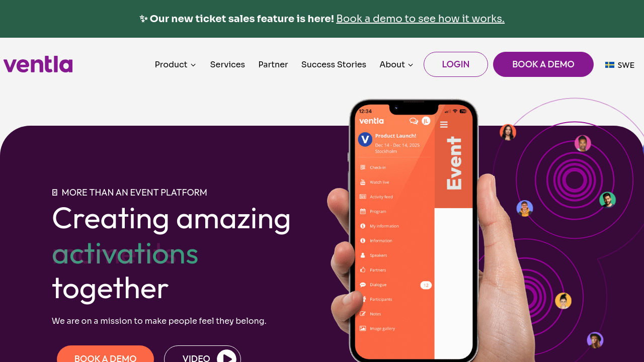644x362 pixels.
Task: Go to the Success Stories page
Action: [334, 64]
